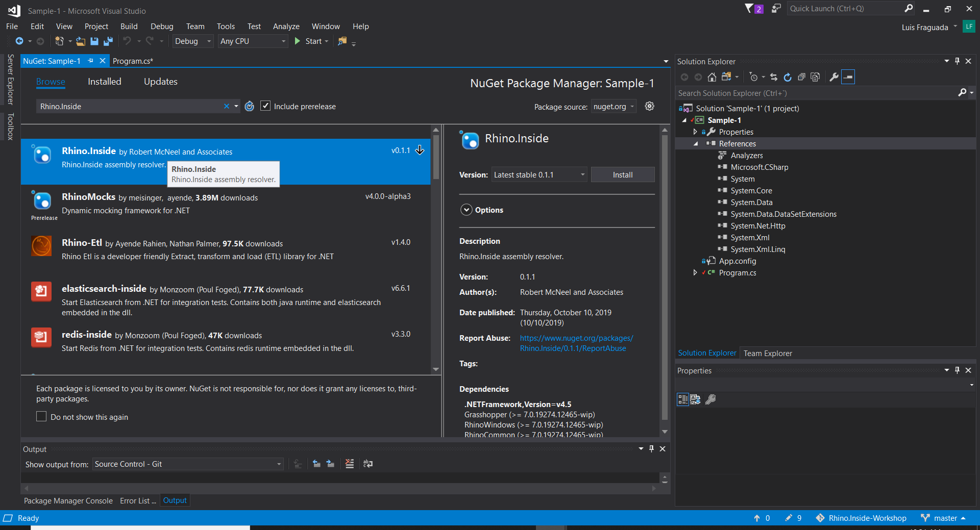980x530 pixels.
Task: Click the Save floppy disk icon
Action: [x=94, y=41]
